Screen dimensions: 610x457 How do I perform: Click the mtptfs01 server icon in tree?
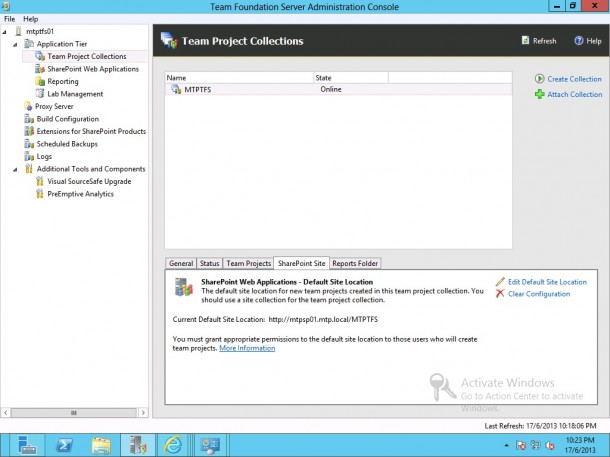tap(18, 31)
